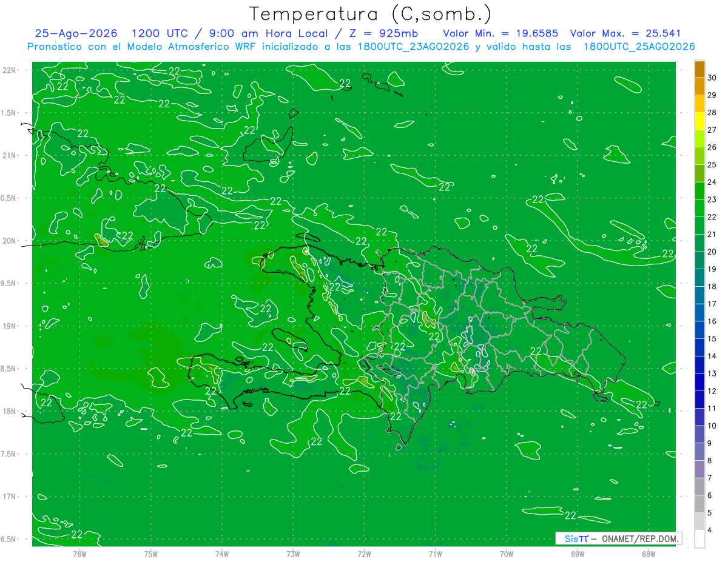Click the latitude axis label '21N'

(10, 155)
